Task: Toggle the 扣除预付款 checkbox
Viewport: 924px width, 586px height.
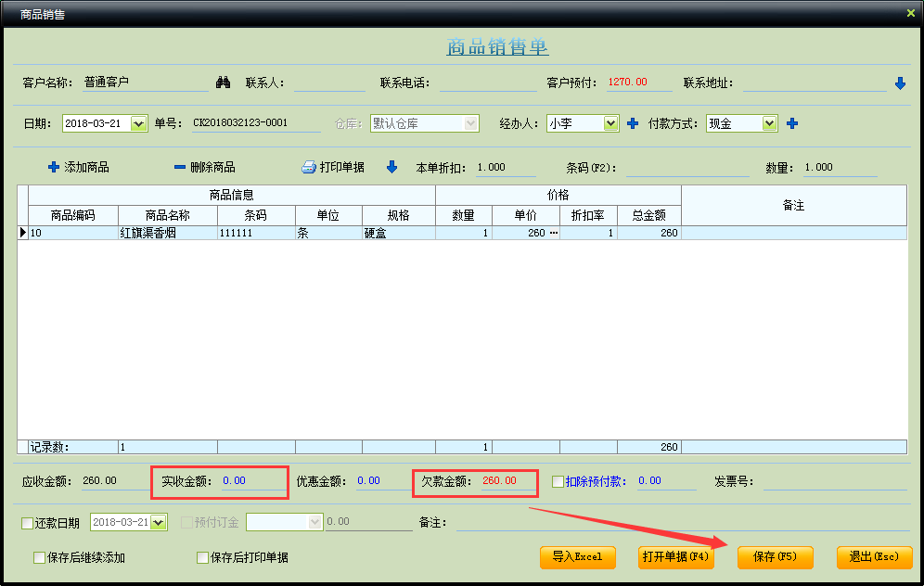Action: coord(558,482)
